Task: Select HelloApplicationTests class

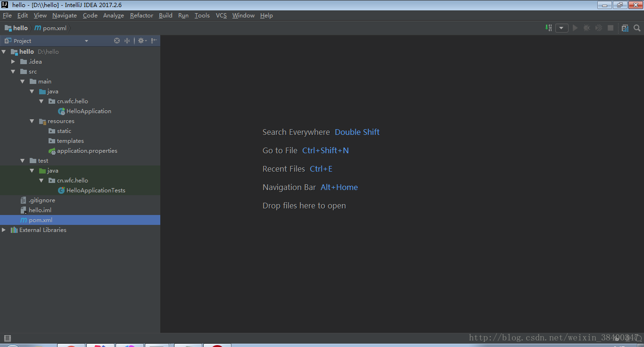Action: click(96, 190)
